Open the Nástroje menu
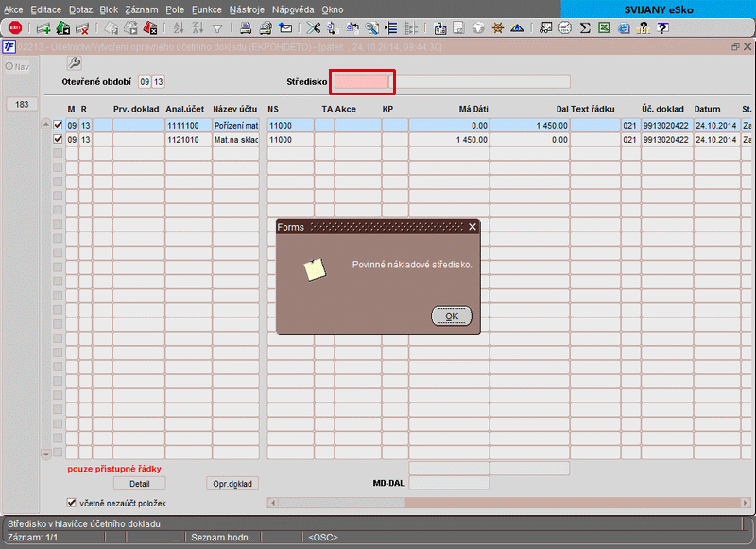Screen dimensions: 756x549 [x=247, y=9]
